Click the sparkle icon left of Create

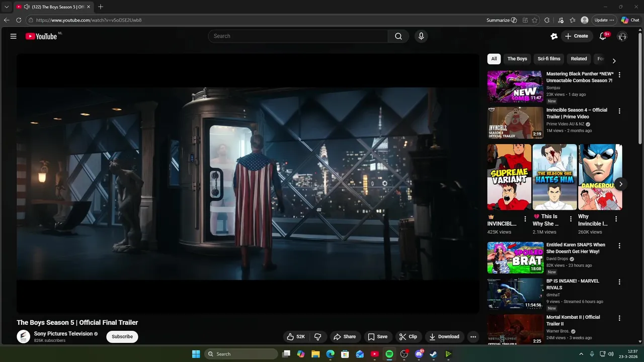(x=554, y=36)
